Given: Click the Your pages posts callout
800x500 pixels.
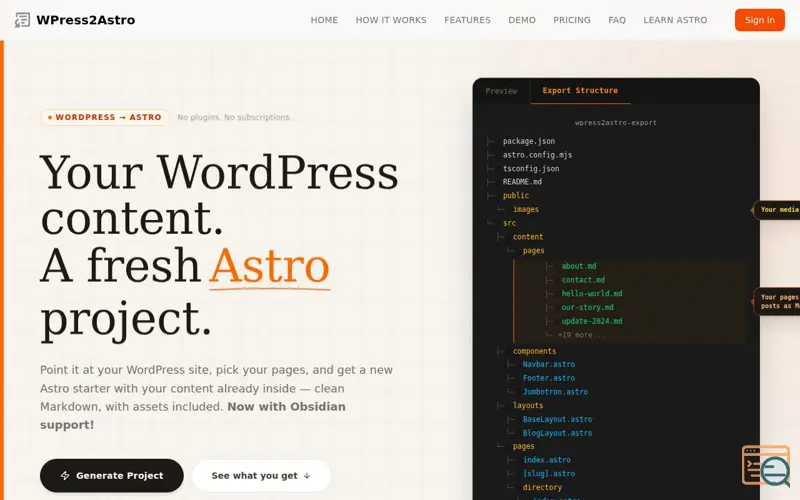Looking at the screenshot, I should tap(778, 302).
